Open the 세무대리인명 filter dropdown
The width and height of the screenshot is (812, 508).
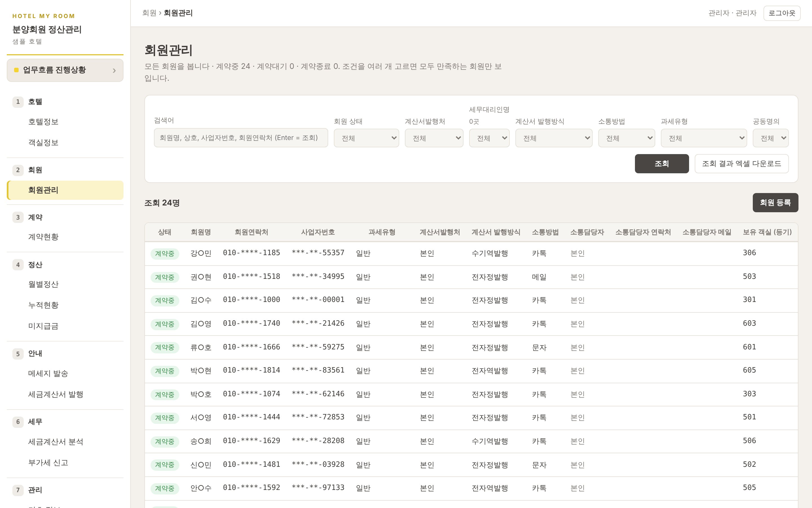coord(489,138)
